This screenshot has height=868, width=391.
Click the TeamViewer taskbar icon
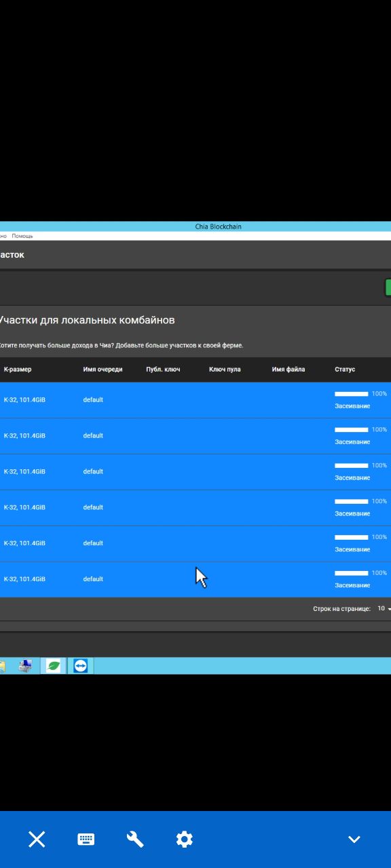81,666
